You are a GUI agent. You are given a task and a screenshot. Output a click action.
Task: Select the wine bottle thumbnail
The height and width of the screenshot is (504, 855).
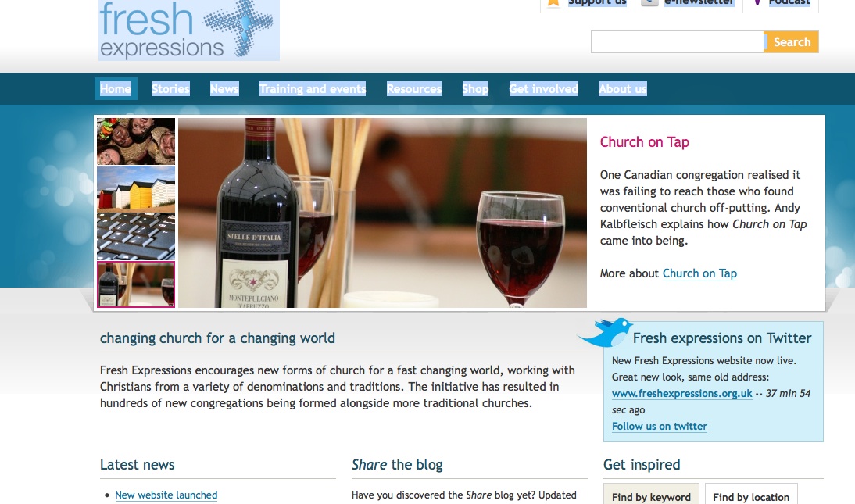tap(136, 284)
